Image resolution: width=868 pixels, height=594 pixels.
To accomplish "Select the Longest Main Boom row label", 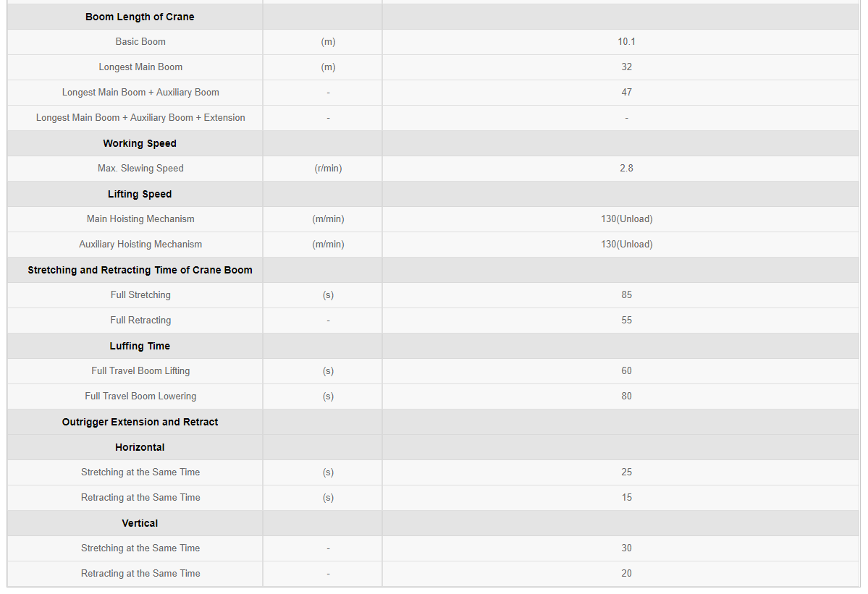I will click(x=140, y=67).
